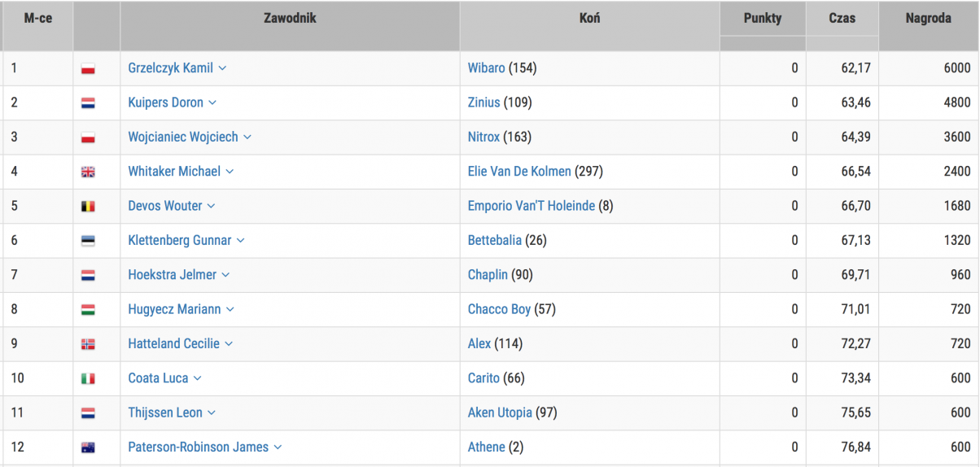Expand the chevron next to Wojcianiec Wojciech
The height and width of the screenshot is (467, 980).
[x=247, y=137]
